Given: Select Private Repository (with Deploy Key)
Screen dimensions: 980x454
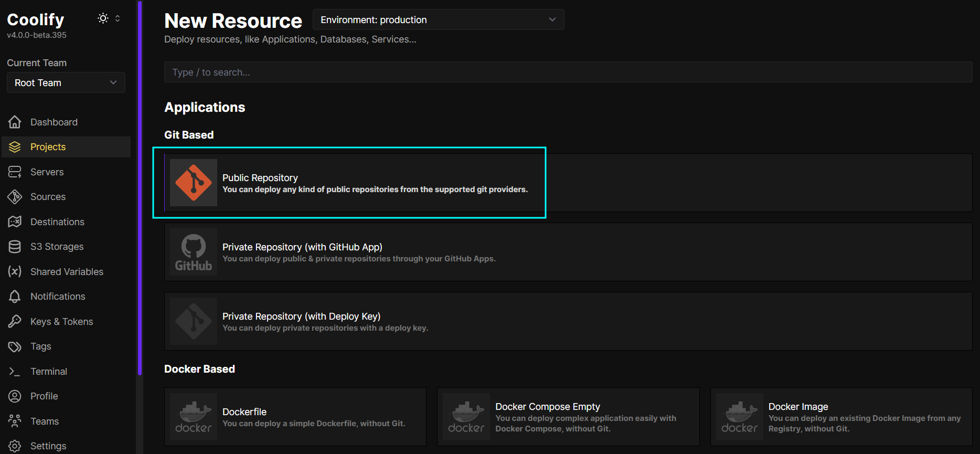Looking at the screenshot, I should pos(568,321).
